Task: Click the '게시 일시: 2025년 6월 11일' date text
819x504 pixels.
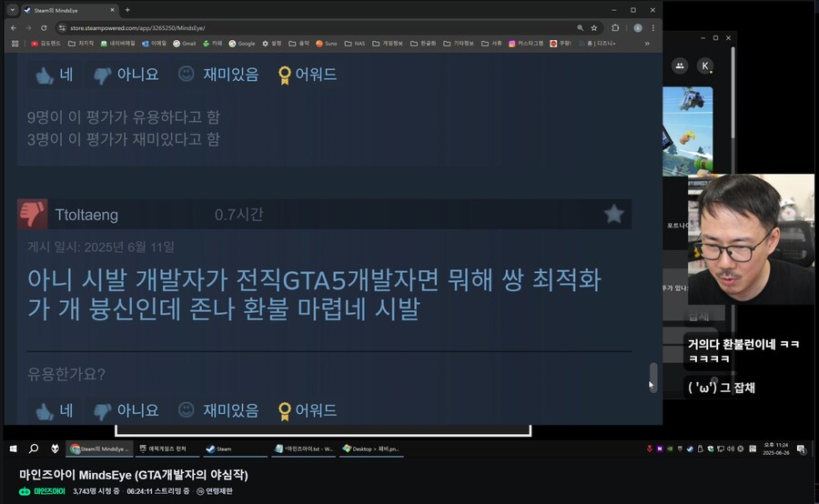Action: click(101, 247)
